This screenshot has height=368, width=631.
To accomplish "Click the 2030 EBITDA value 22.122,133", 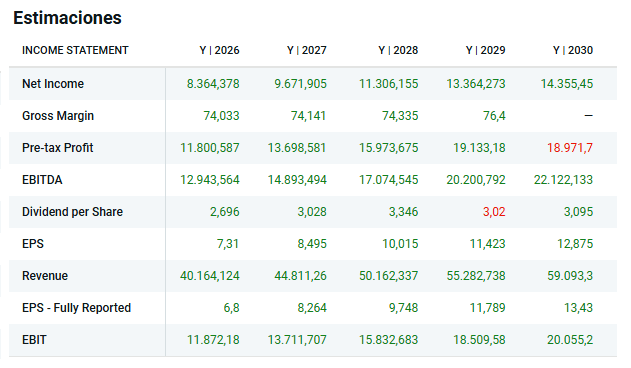I will [563, 180].
